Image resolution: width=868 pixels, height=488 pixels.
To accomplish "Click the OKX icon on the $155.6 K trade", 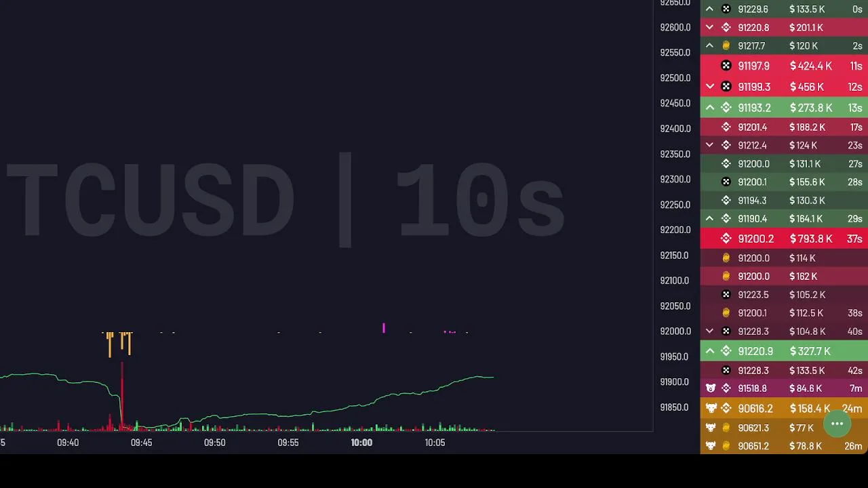I will tap(726, 182).
